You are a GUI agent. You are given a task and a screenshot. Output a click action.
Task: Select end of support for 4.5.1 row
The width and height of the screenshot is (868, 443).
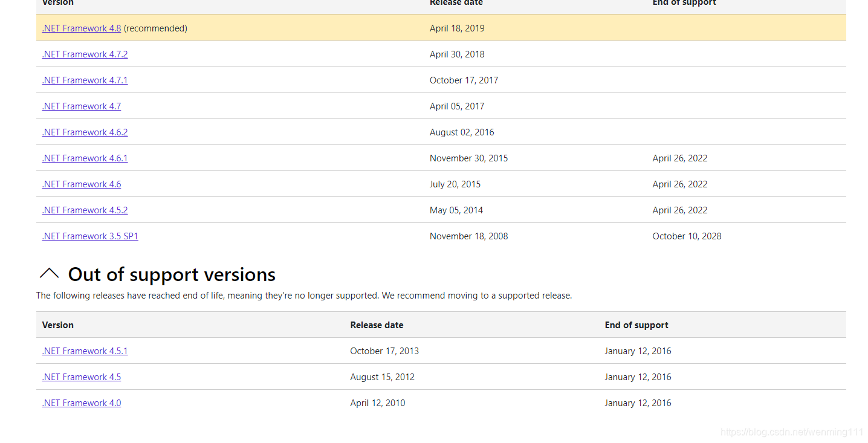pyautogui.click(x=638, y=351)
